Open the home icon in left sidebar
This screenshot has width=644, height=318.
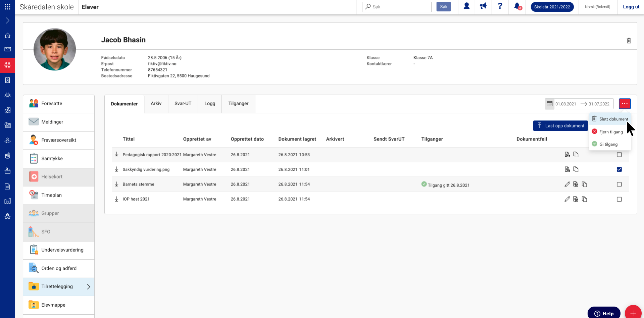7,35
